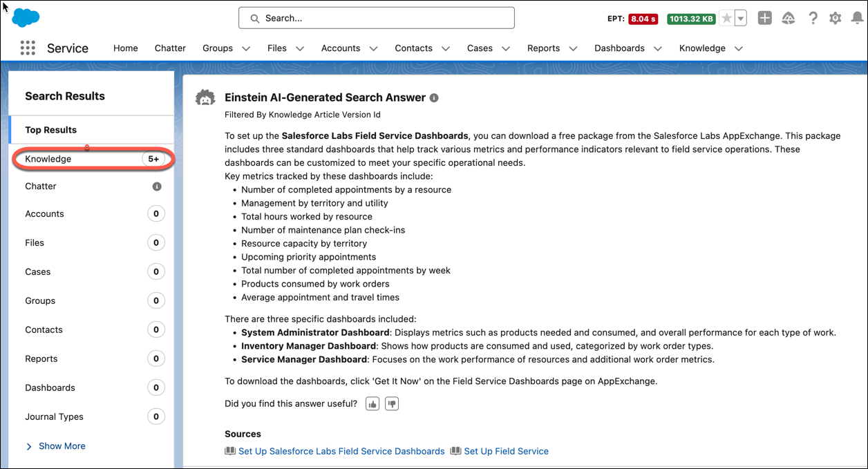
Task: Select Knowledge results in the sidebar
Action: tap(91, 159)
